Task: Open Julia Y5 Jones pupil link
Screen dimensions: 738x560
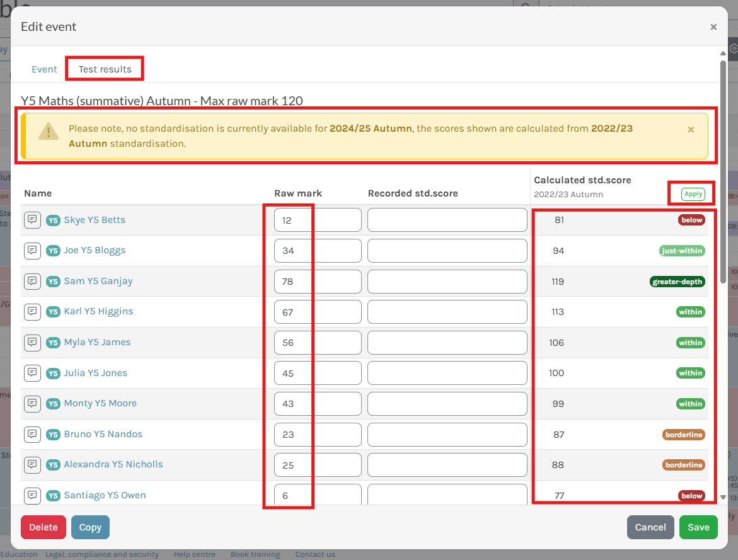Action: pos(95,373)
